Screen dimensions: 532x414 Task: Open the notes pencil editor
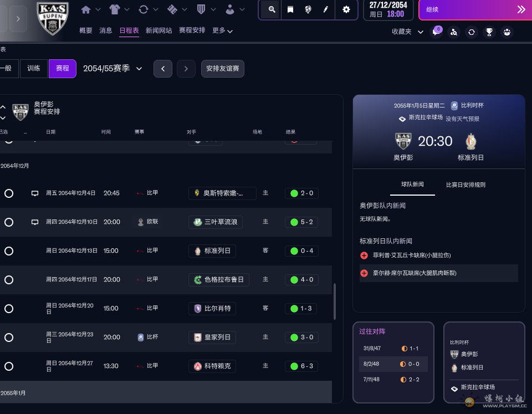pos(326,9)
